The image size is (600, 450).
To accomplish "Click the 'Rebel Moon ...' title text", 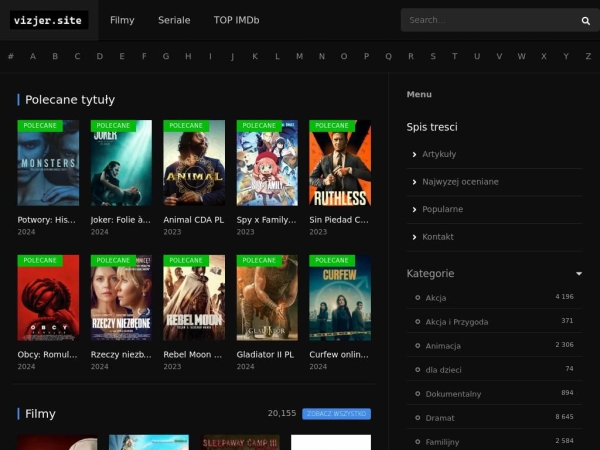I will (192, 355).
